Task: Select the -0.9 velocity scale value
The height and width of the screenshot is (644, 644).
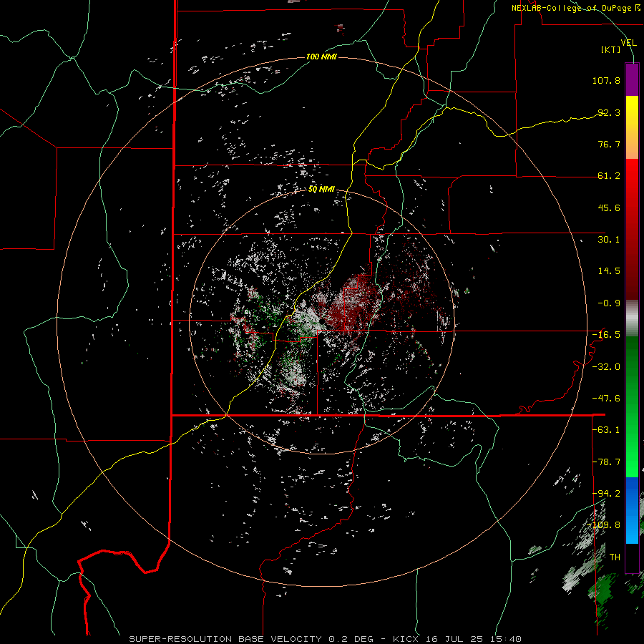Action: tap(609, 303)
